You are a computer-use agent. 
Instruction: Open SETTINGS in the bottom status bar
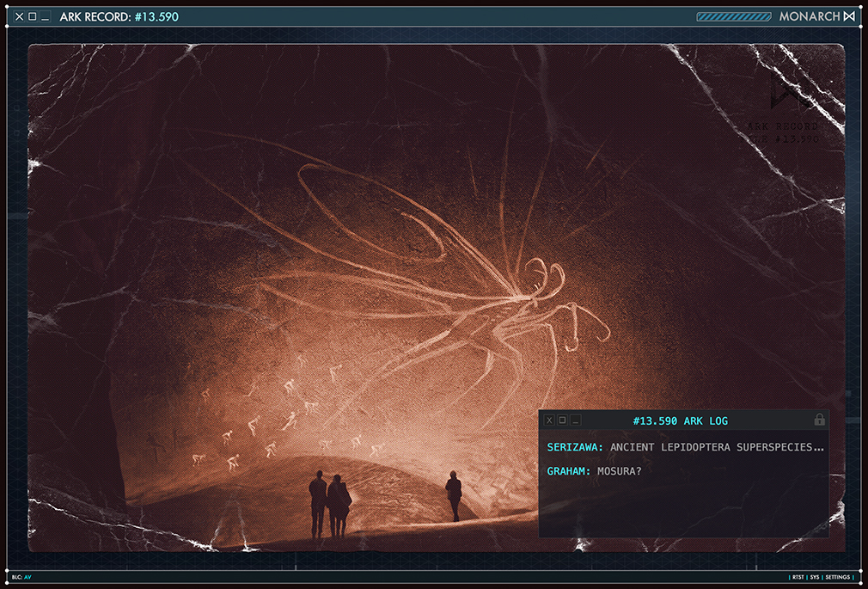[837, 577]
